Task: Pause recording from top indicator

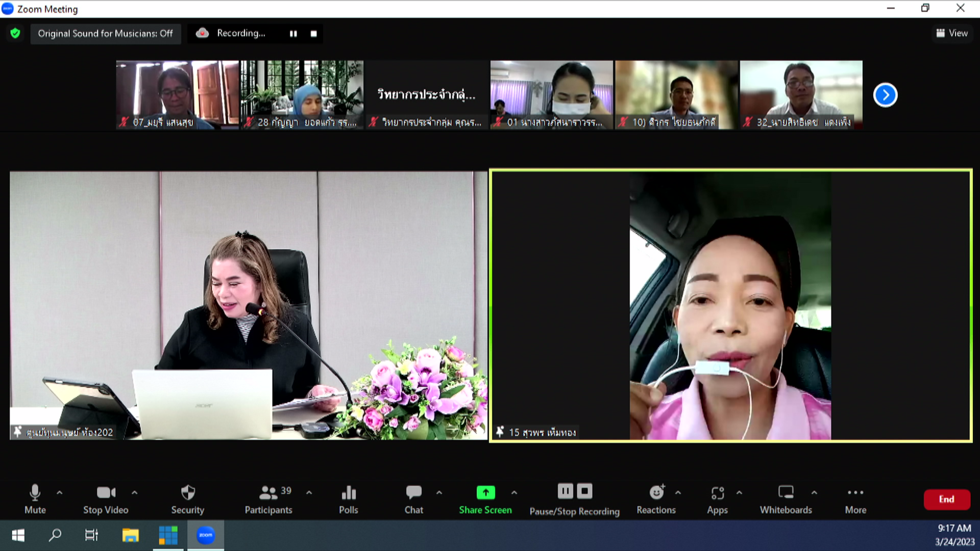Action: coord(293,34)
